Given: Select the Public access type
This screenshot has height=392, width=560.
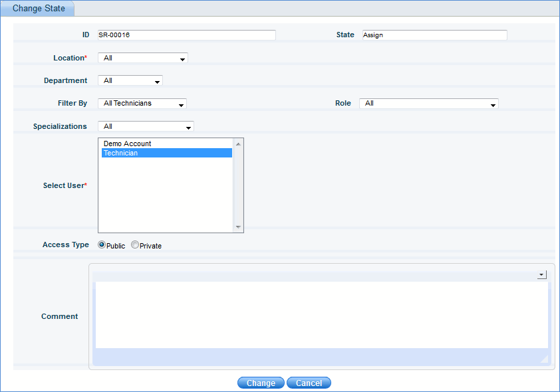Looking at the screenshot, I should (101, 245).
